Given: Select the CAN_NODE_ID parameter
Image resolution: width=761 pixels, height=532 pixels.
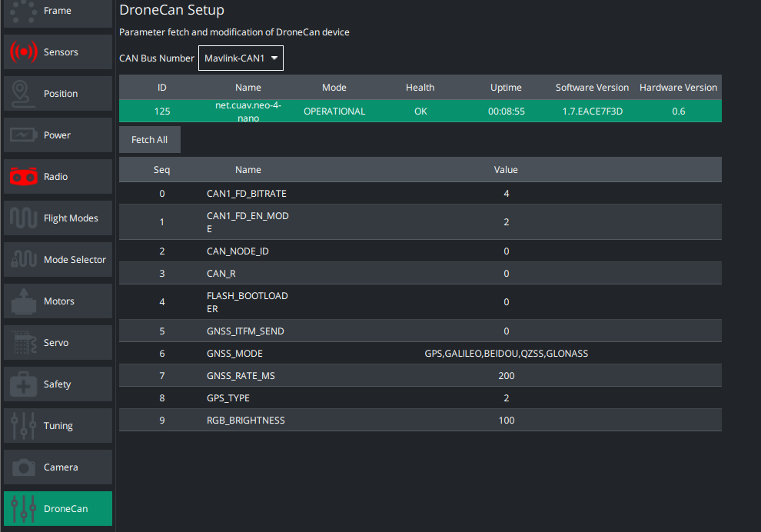Looking at the screenshot, I should (420, 251).
